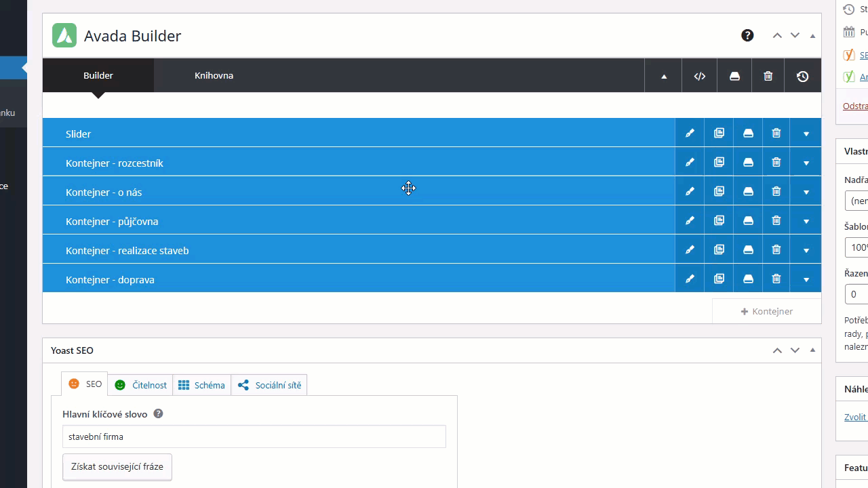The height and width of the screenshot is (488, 868).
Task: Delete the Kontejner - rozcestník container
Action: click(776, 163)
